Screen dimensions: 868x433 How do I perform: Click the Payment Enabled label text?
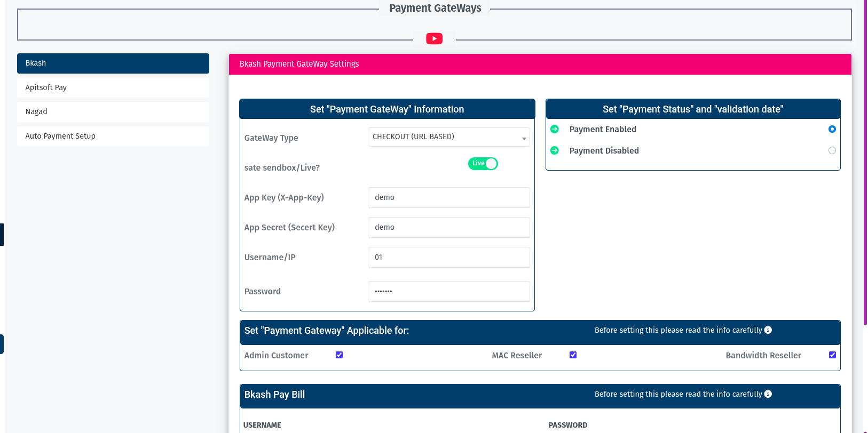pos(603,130)
